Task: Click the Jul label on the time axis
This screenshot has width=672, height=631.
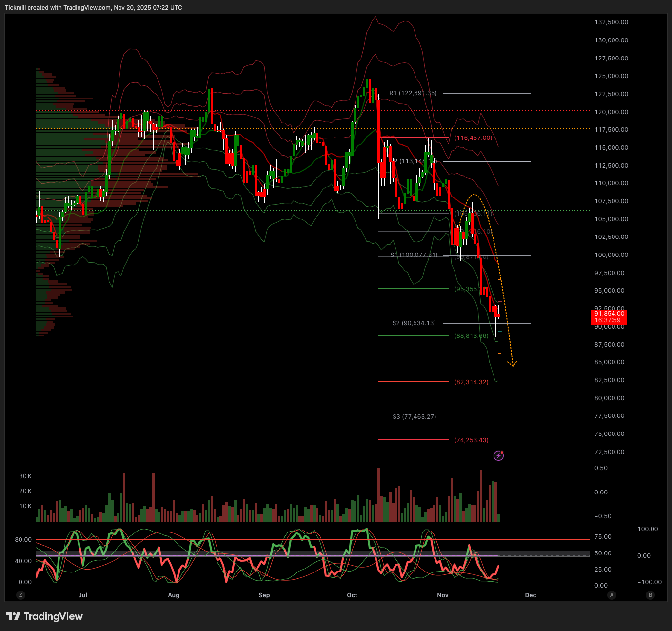Action: tap(83, 595)
